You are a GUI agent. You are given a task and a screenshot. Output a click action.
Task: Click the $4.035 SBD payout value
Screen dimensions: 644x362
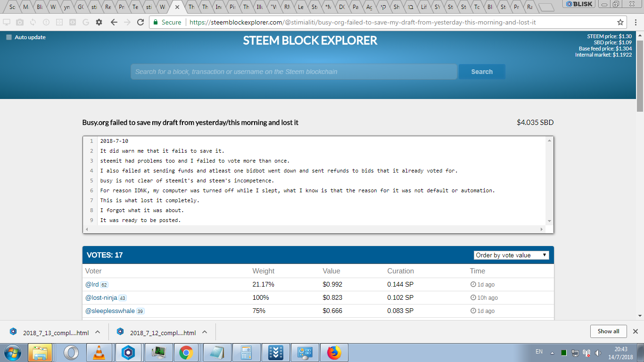click(535, 123)
